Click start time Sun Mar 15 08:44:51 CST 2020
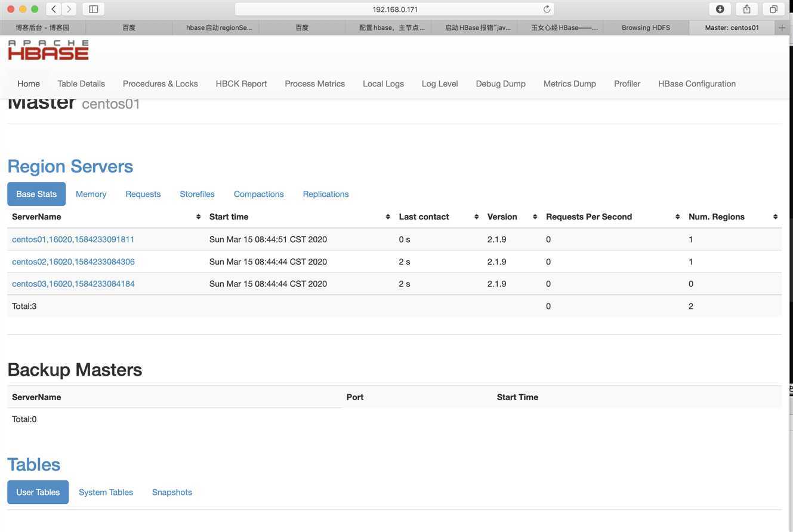 tap(268, 239)
